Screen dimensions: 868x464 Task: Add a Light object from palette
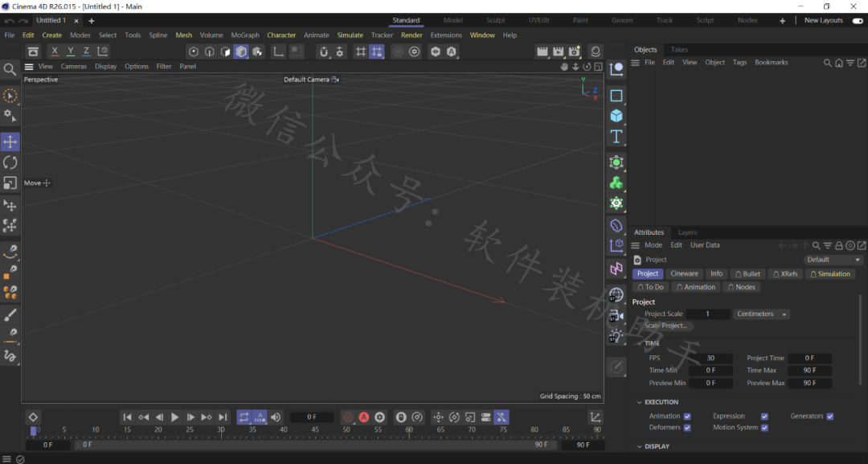point(616,336)
